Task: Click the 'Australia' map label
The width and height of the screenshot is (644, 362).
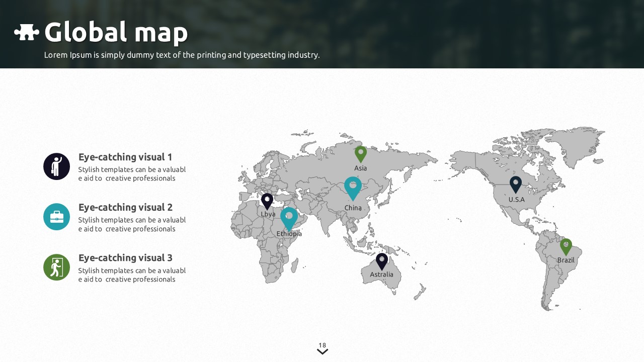Action: (381, 275)
